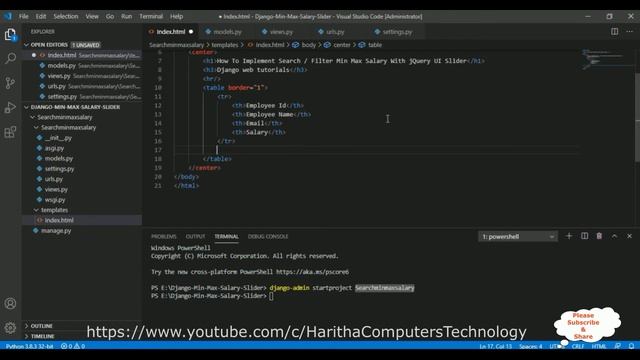The image size is (640, 360).
Task: Open Run and Debug view icon
Action: point(10,108)
